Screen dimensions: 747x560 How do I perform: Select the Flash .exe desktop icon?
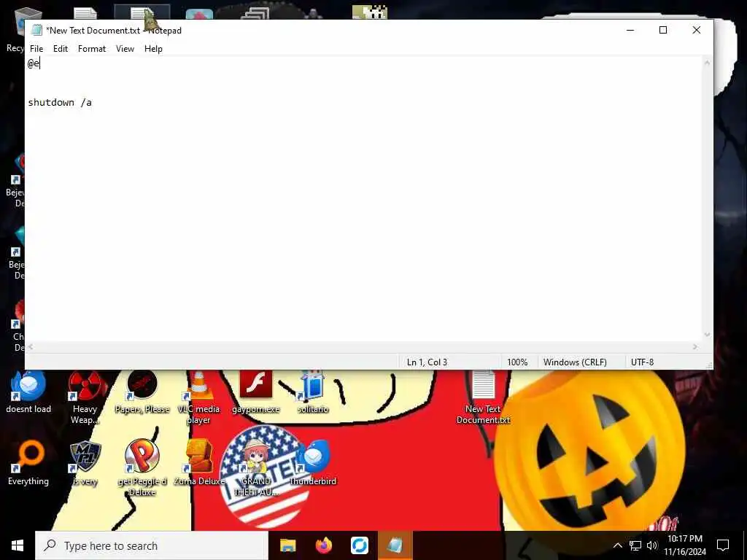tap(256, 392)
